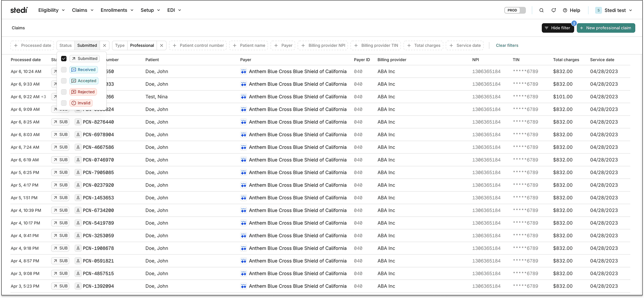The width and height of the screenshot is (644, 298).
Task: Toggle the PROD environment switch
Action: 515,10
